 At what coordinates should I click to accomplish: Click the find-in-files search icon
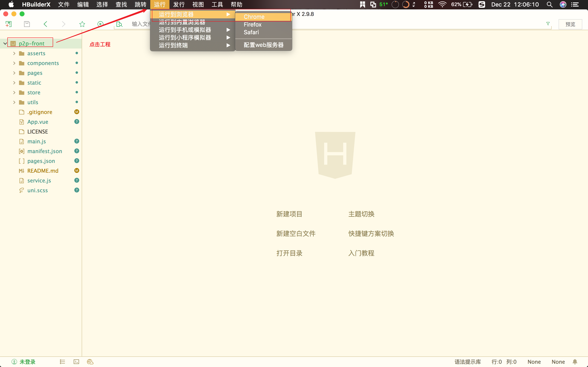(119, 24)
